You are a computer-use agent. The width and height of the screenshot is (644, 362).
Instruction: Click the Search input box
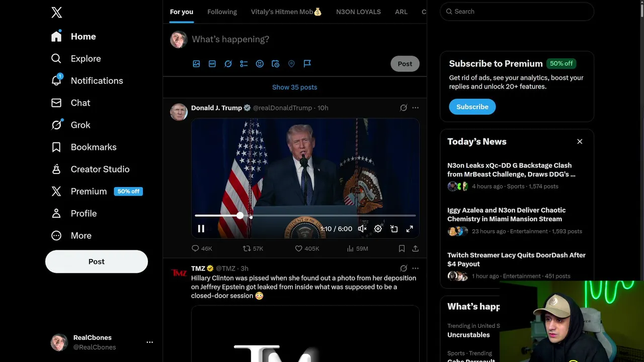click(517, 12)
